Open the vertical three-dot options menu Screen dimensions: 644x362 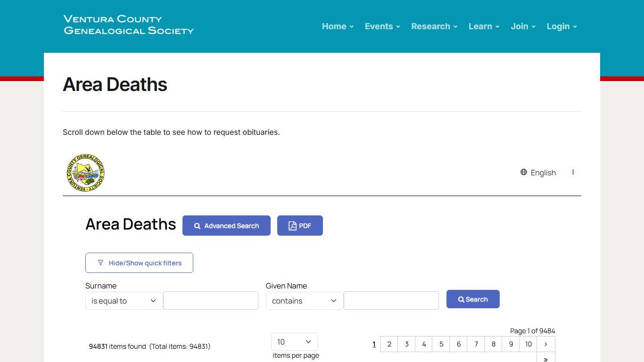[573, 172]
